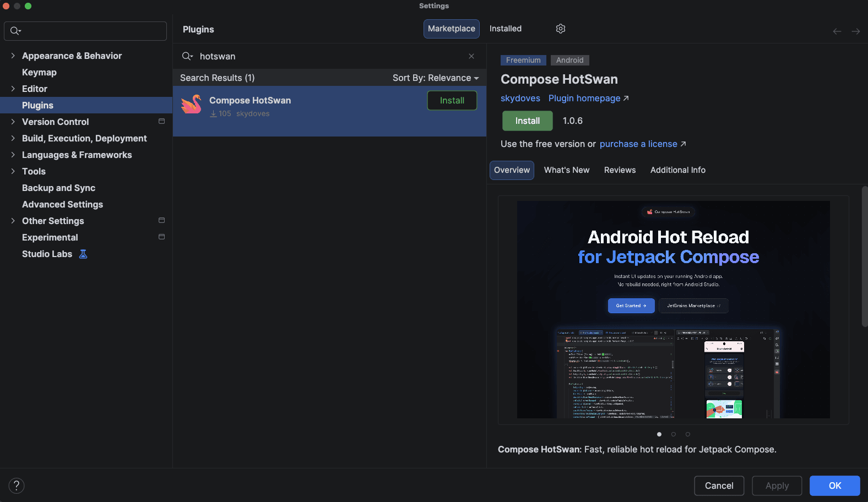Screen dimensions: 868x502
Task: Expand the Other Settings section
Action: tap(13, 221)
